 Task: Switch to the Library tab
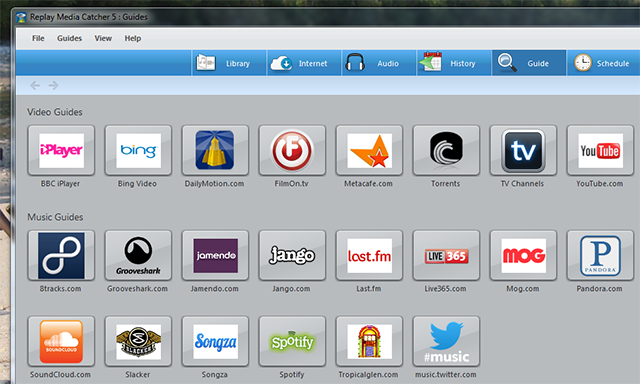click(229, 63)
